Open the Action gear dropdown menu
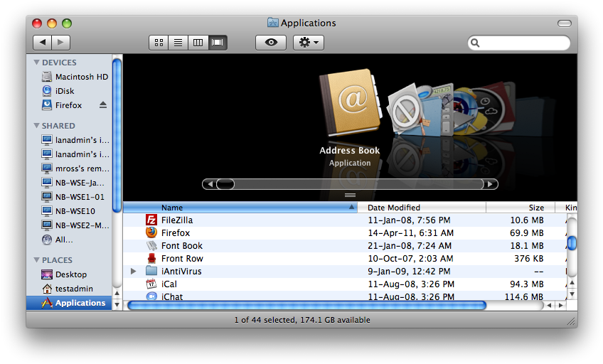Image resolution: width=603 pixels, height=364 pixels. point(309,43)
